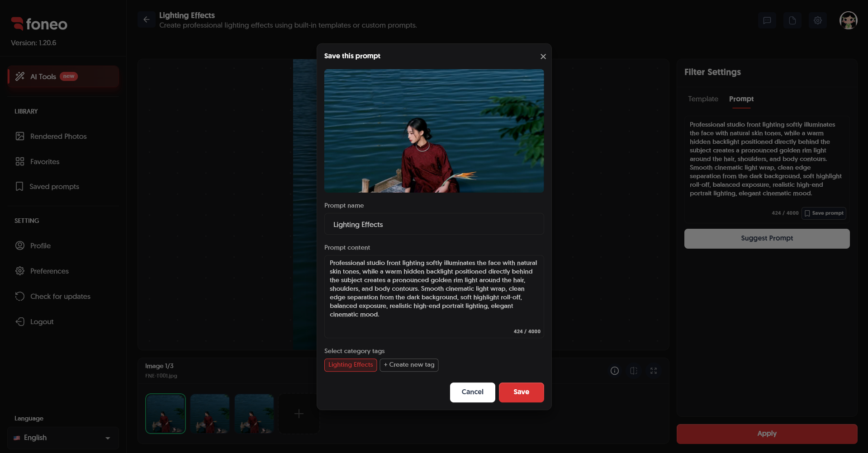Go to Rendered Photos library
The height and width of the screenshot is (453, 868).
click(x=63, y=136)
